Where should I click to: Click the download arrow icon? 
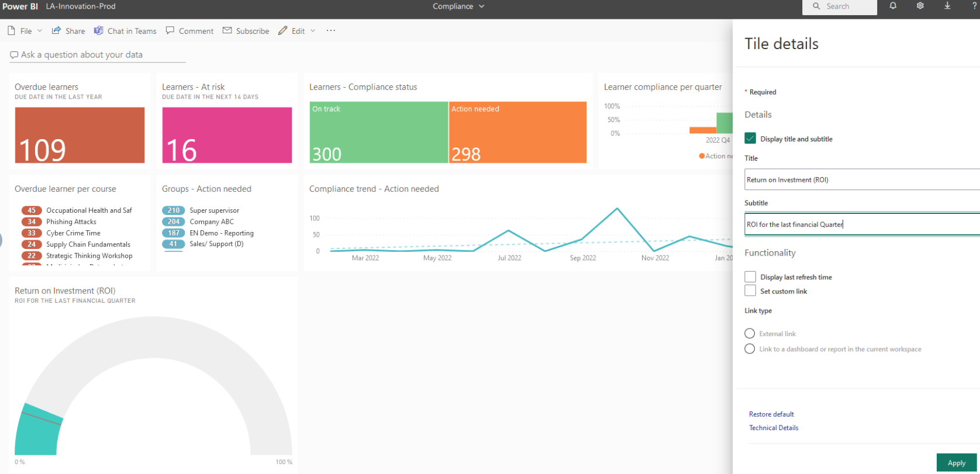click(947, 6)
